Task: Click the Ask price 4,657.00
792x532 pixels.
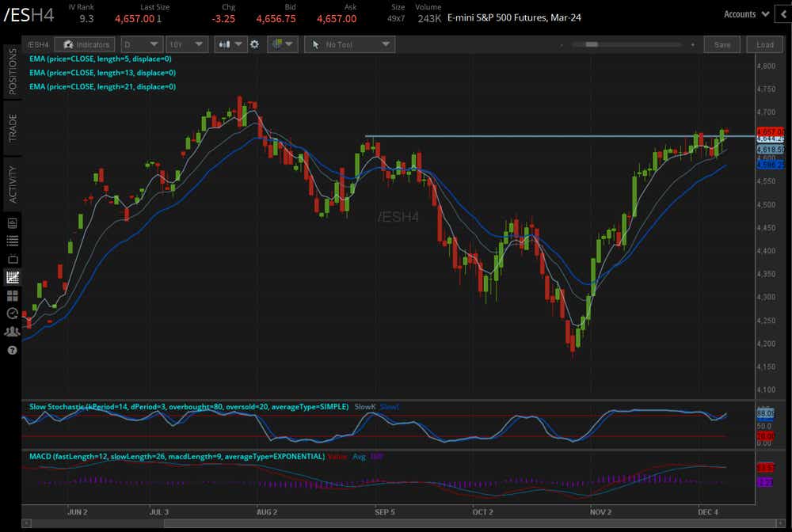Action: pyautogui.click(x=337, y=19)
